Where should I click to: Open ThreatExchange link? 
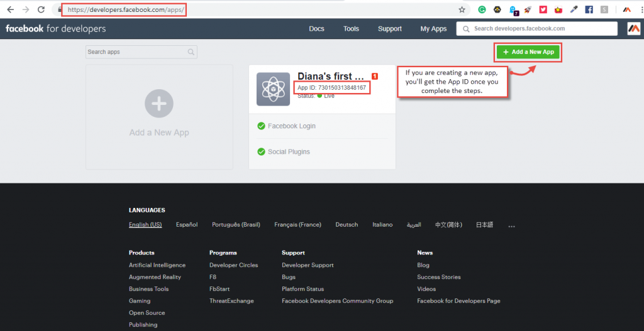coord(231,301)
